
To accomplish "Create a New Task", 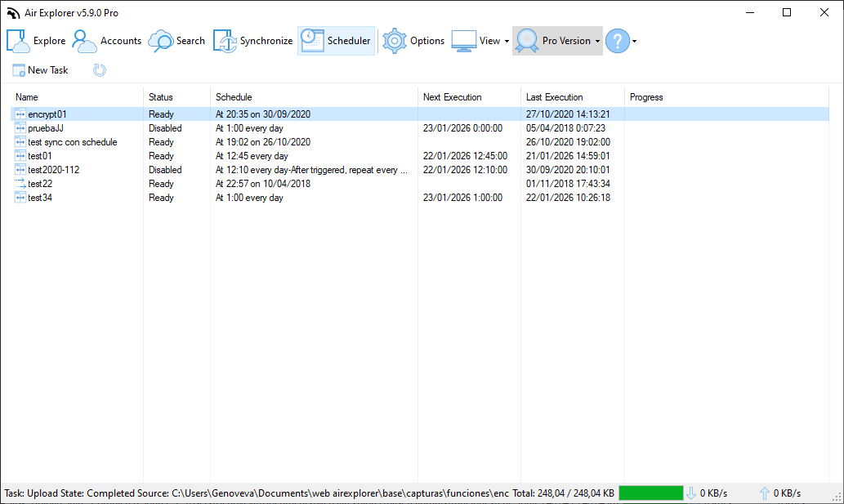I will 39,70.
